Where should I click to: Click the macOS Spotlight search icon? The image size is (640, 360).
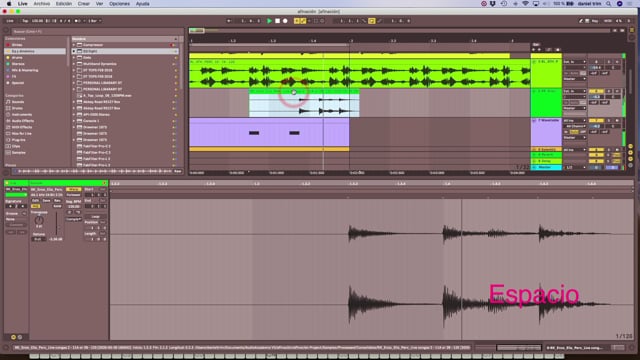pos(608,4)
